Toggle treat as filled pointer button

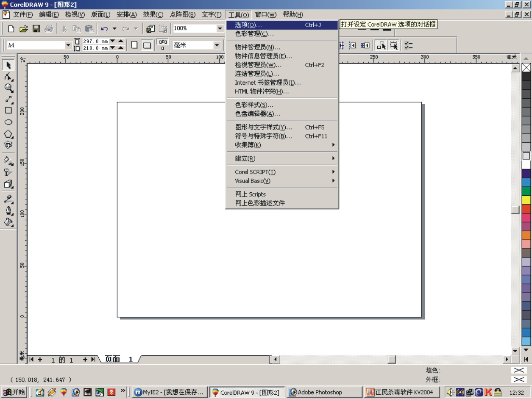[394, 45]
